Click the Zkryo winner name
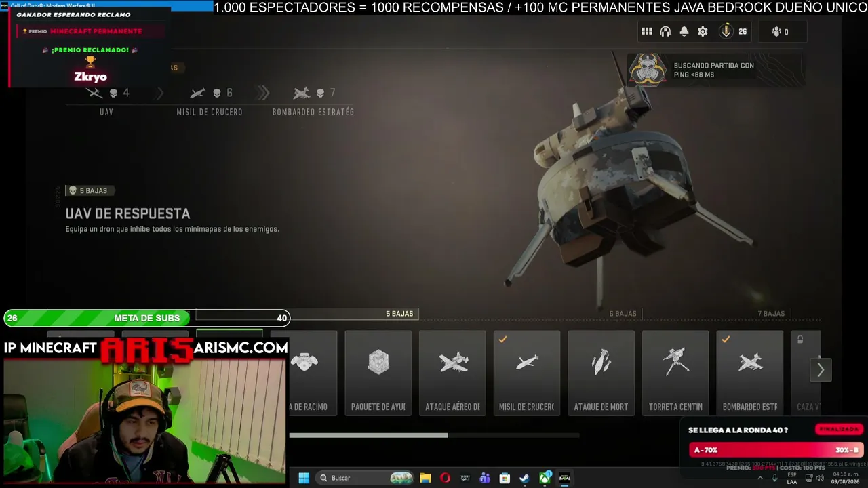This screenshot has width=868, height=488. [x=90, y=77]
